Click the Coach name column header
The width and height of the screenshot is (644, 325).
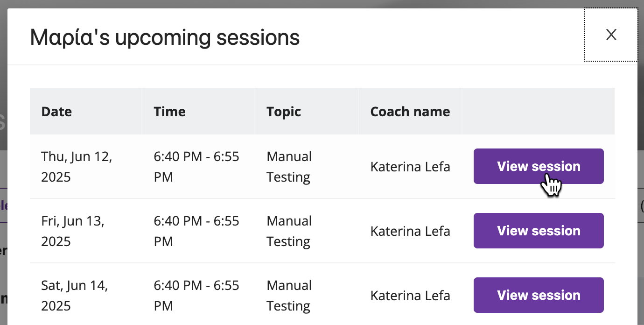pyautogui.click(x=410, y=112)
